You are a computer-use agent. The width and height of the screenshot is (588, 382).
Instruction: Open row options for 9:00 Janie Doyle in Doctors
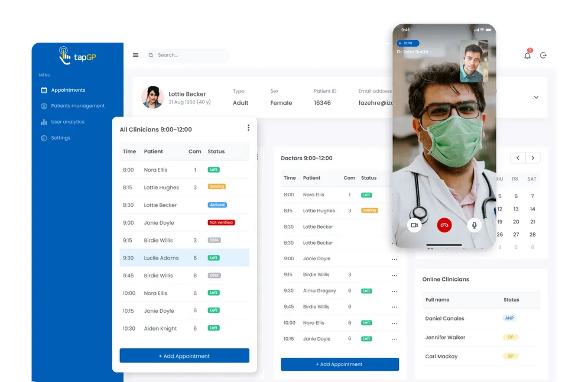click(395, 259)
